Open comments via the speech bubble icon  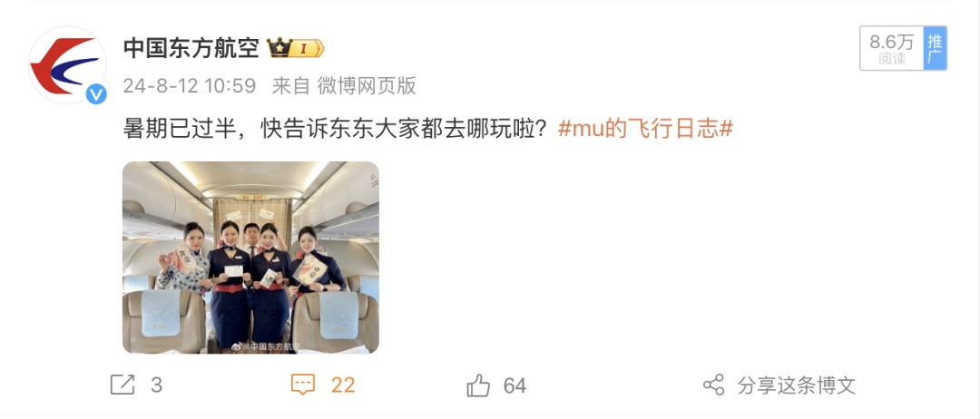tap(303, 385)
